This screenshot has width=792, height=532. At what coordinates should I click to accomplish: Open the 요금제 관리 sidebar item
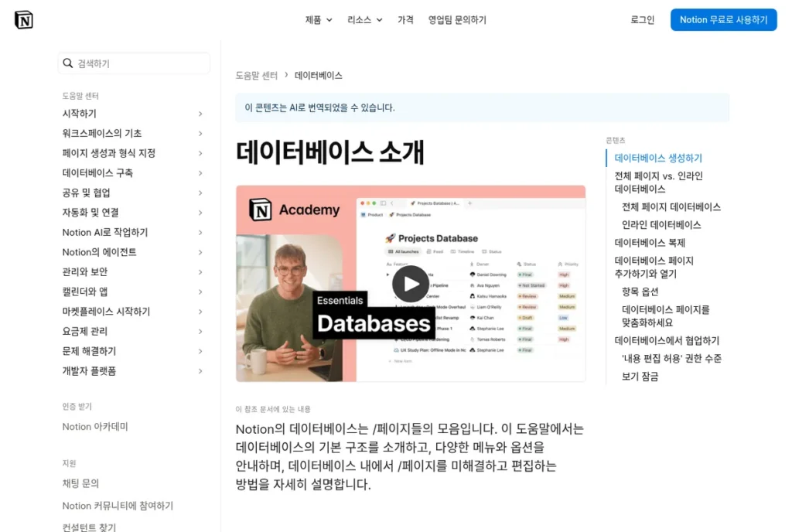[85, 331]
